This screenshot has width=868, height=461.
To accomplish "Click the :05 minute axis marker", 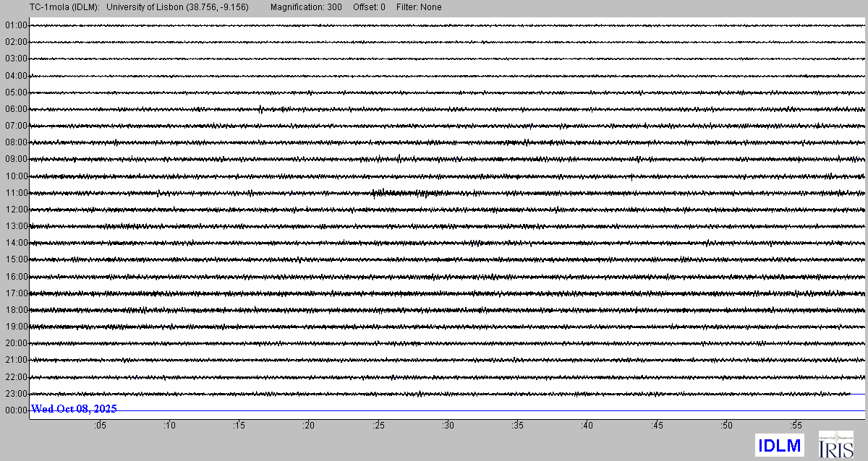I will [x=100, y=426].
